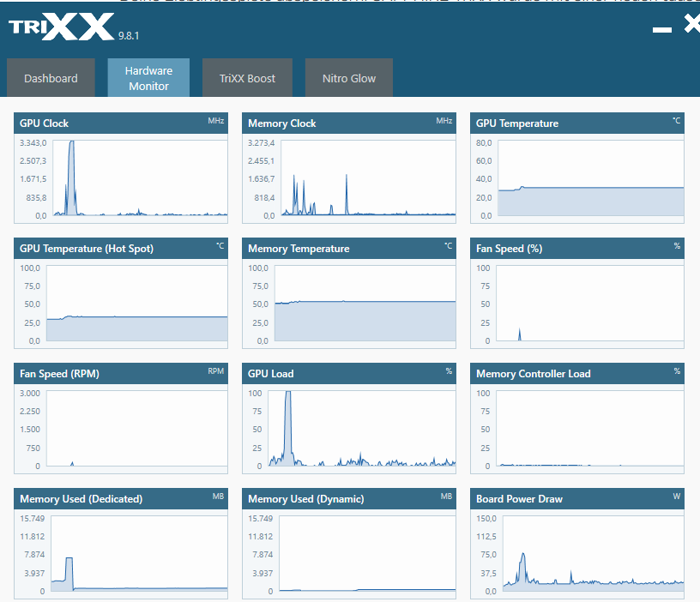
Task: Click the RPM unit label on Fan Speed
Action: coord(216,370)
